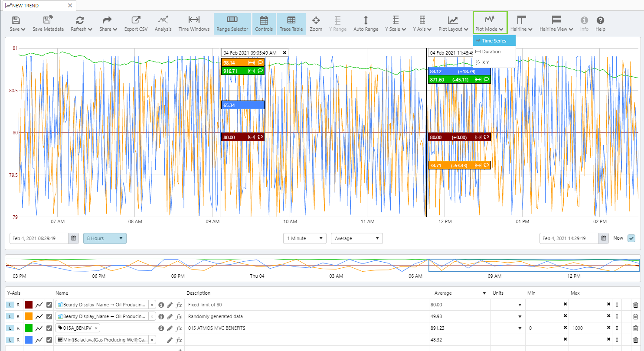Choose X Y plot mode option
Viewport: 644px width, 351px height.
point(485,62)
